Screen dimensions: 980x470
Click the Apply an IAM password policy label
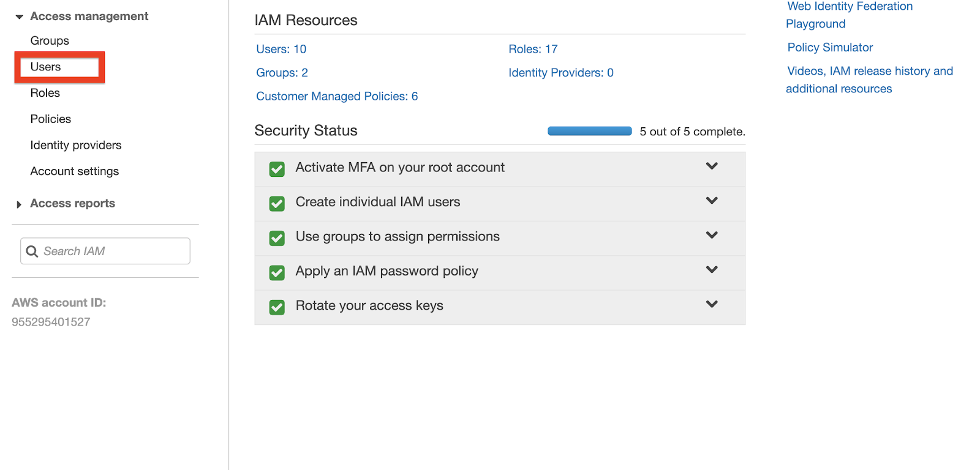tap(386, 271)
